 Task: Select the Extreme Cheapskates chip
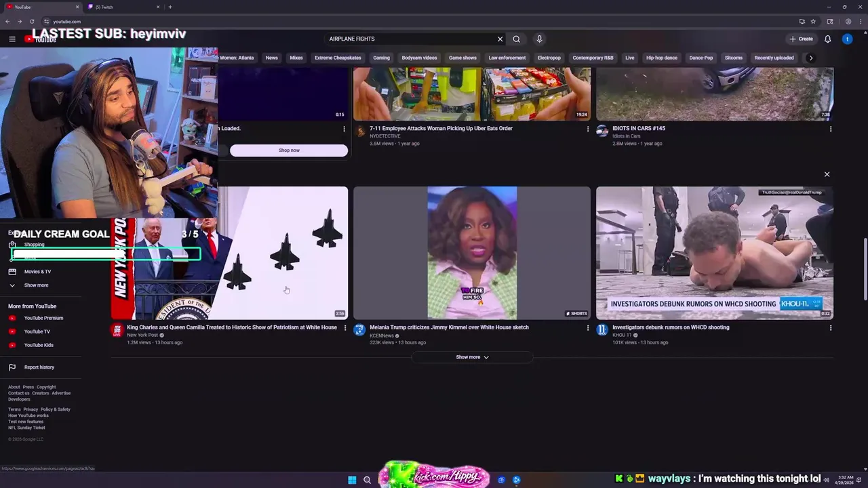338,58
